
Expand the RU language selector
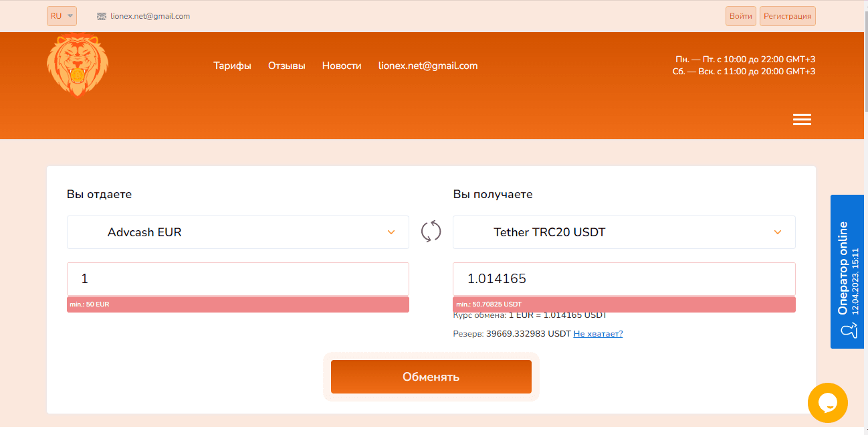[x=62, y=16]
